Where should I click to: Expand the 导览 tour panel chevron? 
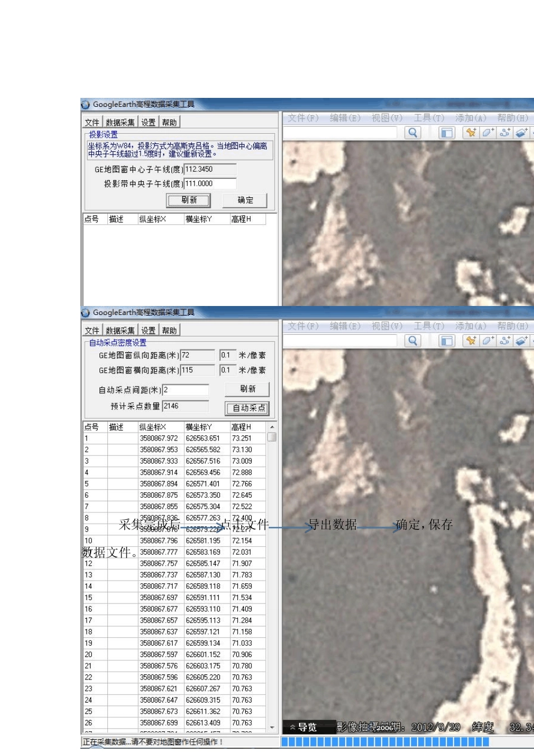point(293,727)
